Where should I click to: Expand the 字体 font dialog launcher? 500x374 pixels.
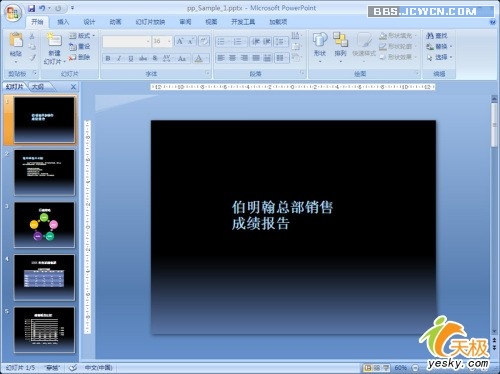(x=207, y=73)
